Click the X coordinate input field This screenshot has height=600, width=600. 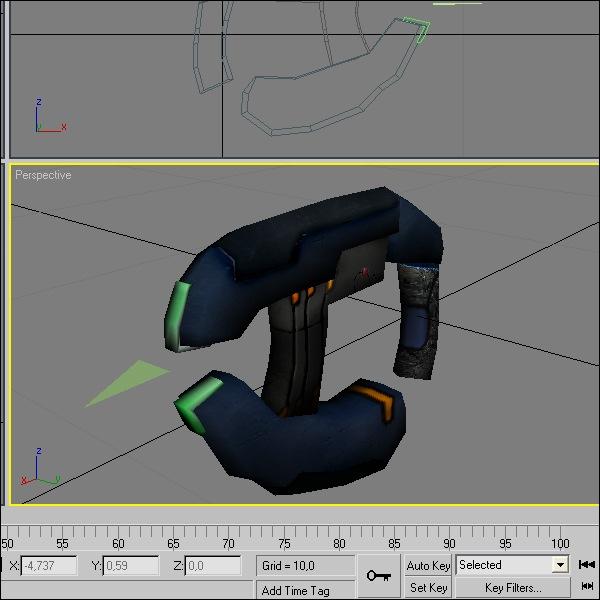point(49,567)
